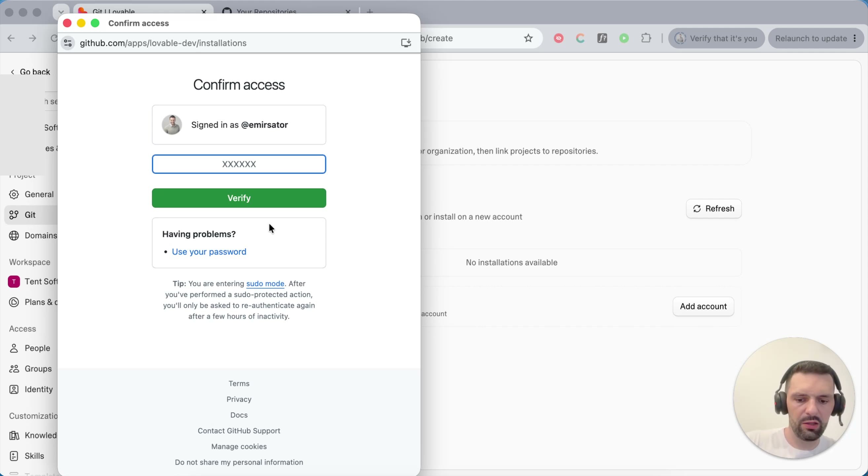The width and height of the screenshot is (868, 476).
Task: Click browser back arrow in main window
Action: (x=11, y=38)
